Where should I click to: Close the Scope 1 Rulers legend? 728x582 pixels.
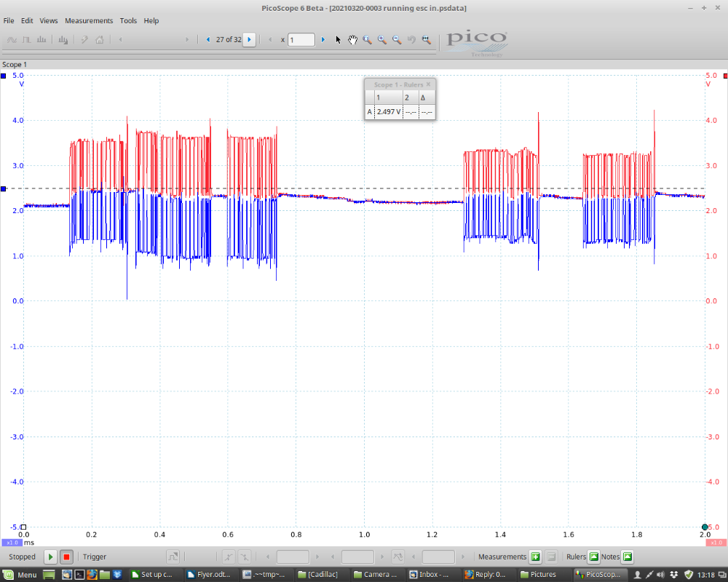click(428, 84)
